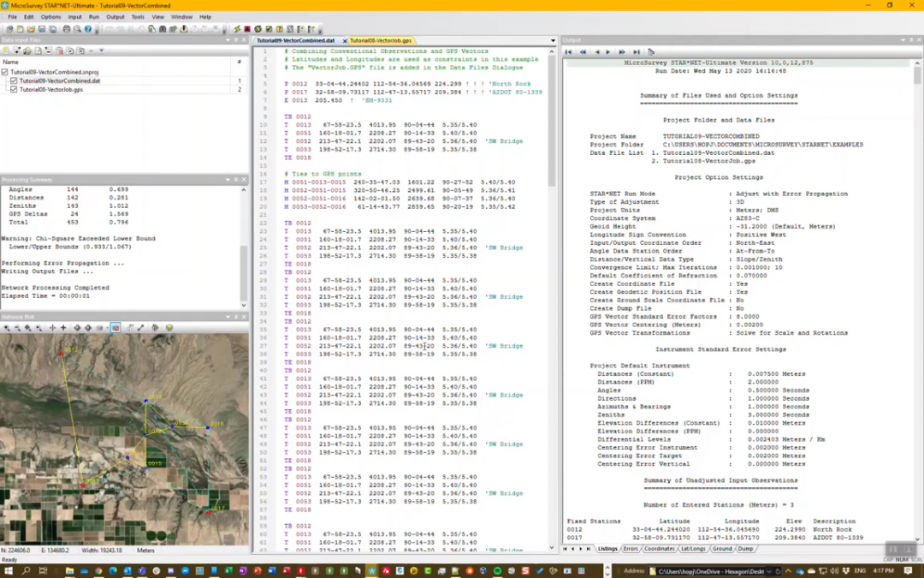Open the Run menu
The height and width of the screenshot is (578, 924).
[x=94, y=16]
